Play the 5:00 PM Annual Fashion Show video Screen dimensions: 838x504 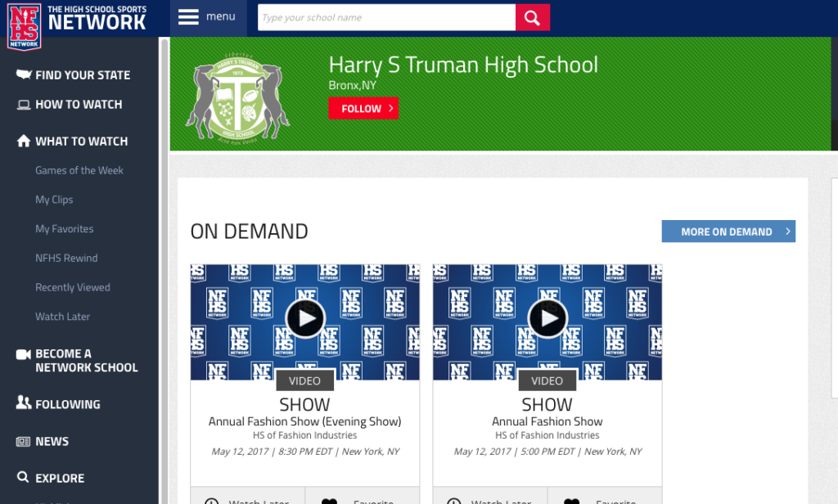click(547, 318)
